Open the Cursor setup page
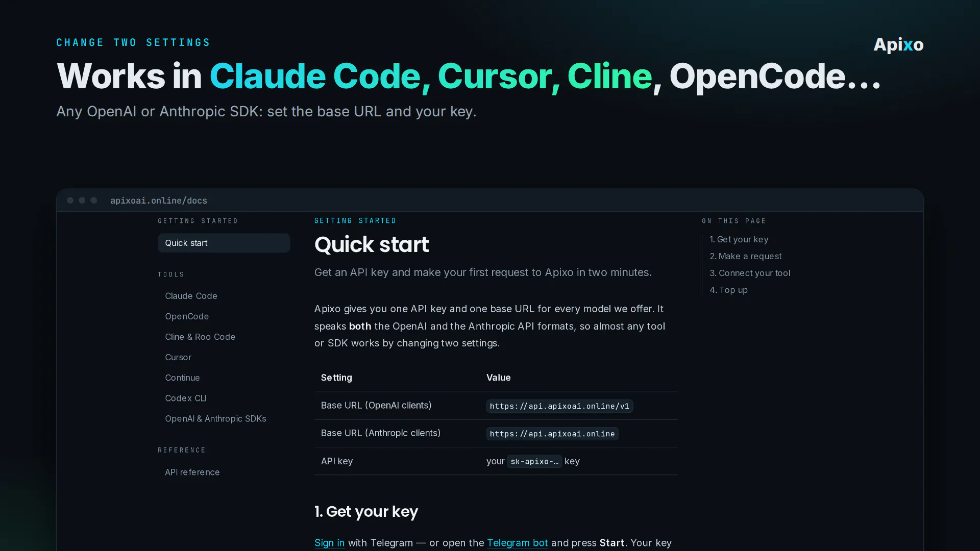Image resolution: width=980 pixels, height=551 pixels. click(x=178, y=357)
